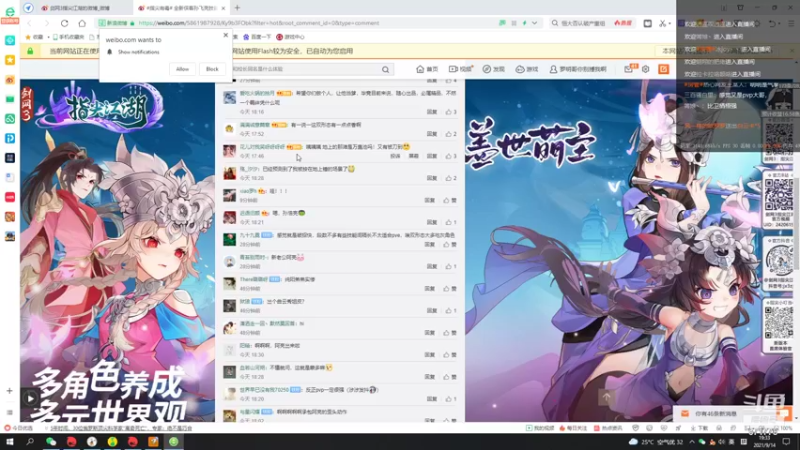This screenshot has width=800, height=450.
Task: Click the browser back arrow
Action: click(x=30, y=23)
